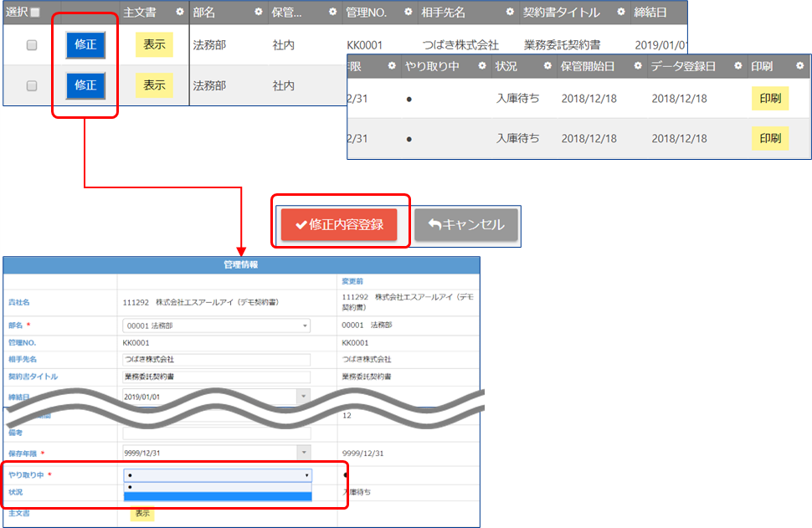The height and width of the screenshot is (528, 812).
Task: Open the やり取り中 dropdown
Action: 218,475
